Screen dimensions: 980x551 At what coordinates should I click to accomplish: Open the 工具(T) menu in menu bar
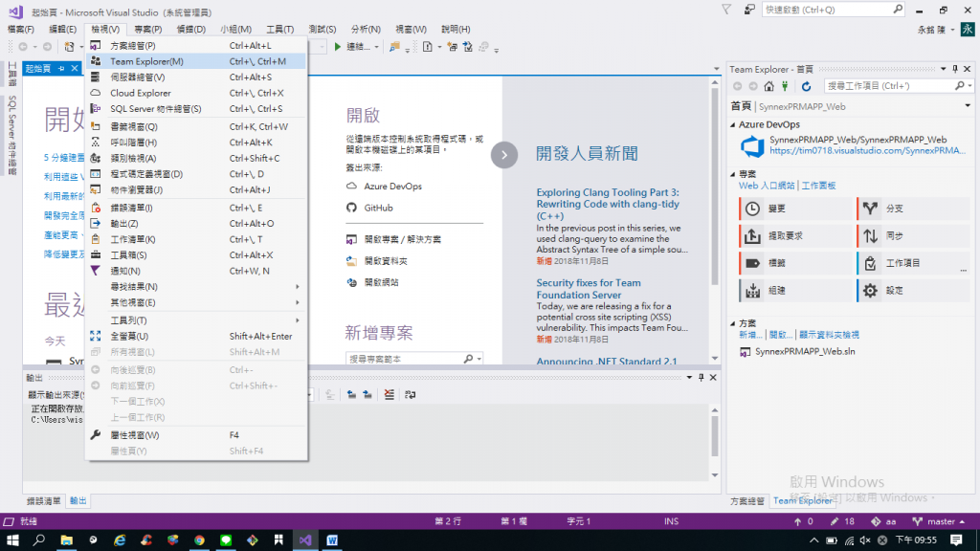(280, 30)
